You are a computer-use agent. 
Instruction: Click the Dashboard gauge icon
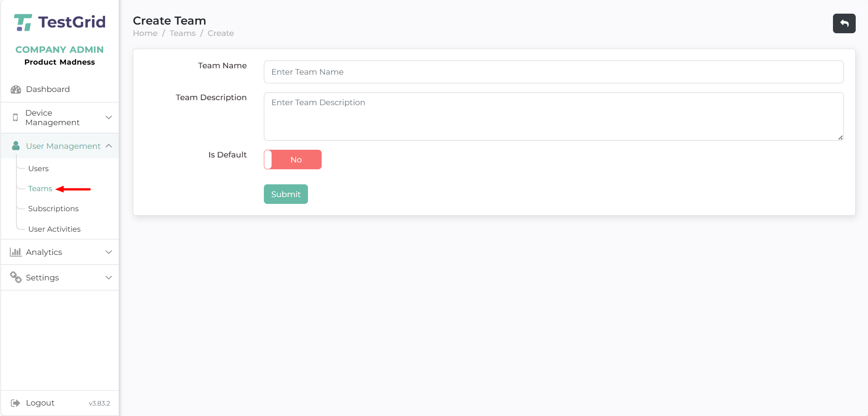(16, 90)
